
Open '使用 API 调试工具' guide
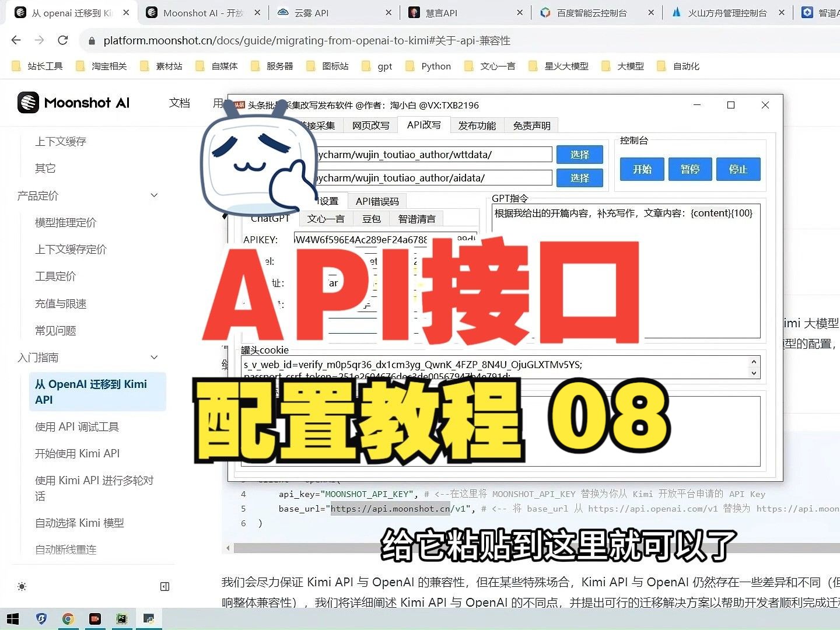click(77, 427)
